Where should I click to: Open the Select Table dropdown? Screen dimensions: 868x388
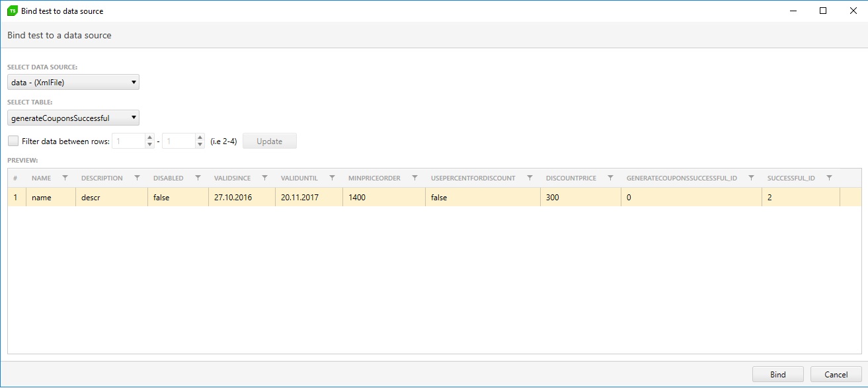click(x=73, y=118)
